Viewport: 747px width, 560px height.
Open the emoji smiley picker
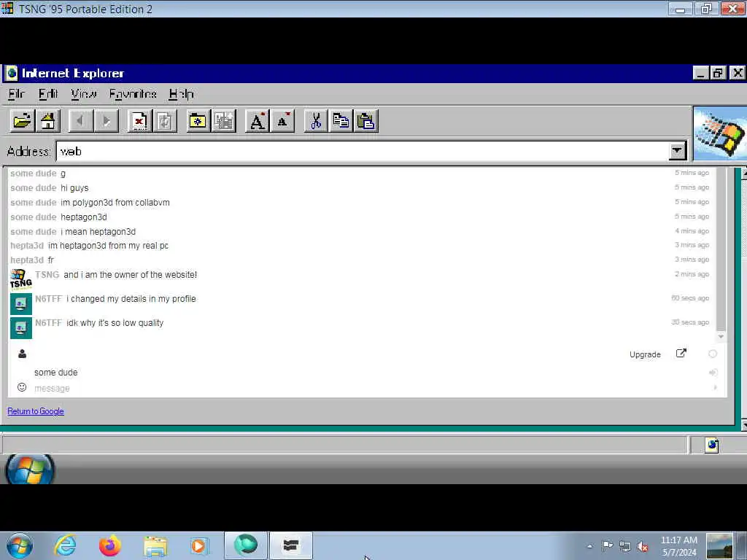point(22,387)
